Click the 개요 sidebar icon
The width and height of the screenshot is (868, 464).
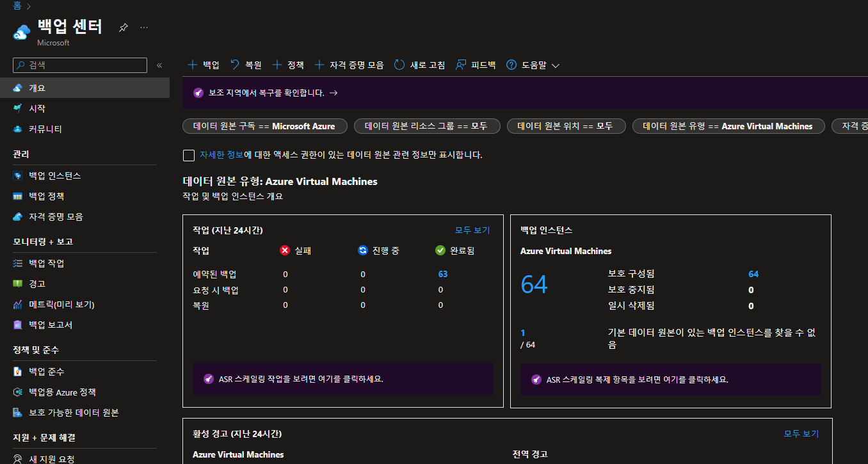pyautogui.click(x=18, y=88)
